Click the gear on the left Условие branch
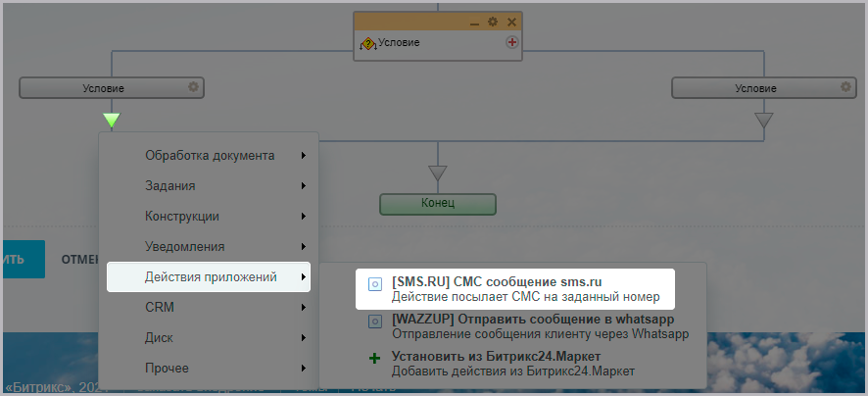This screenshot has height=396, width=868. (x=194, y=87)
